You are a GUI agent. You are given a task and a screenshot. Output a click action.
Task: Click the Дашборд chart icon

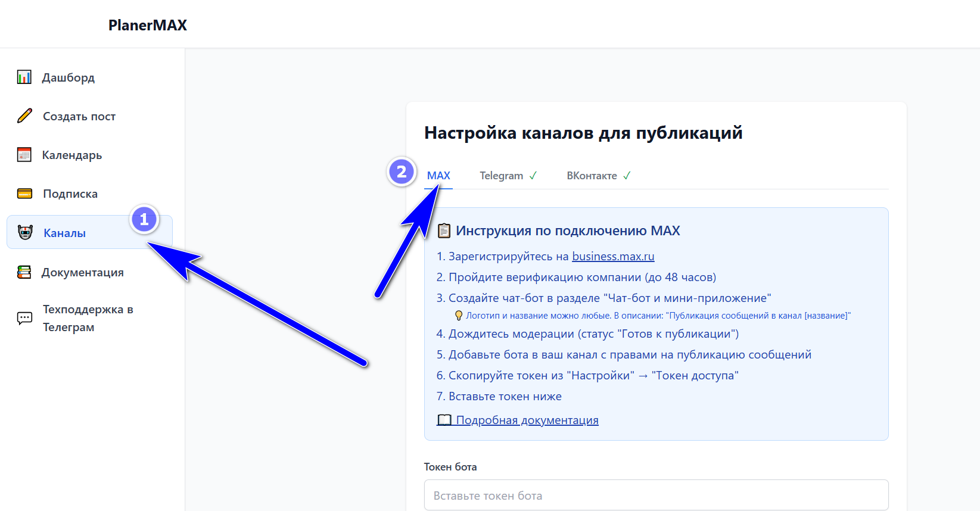point(24,77)
